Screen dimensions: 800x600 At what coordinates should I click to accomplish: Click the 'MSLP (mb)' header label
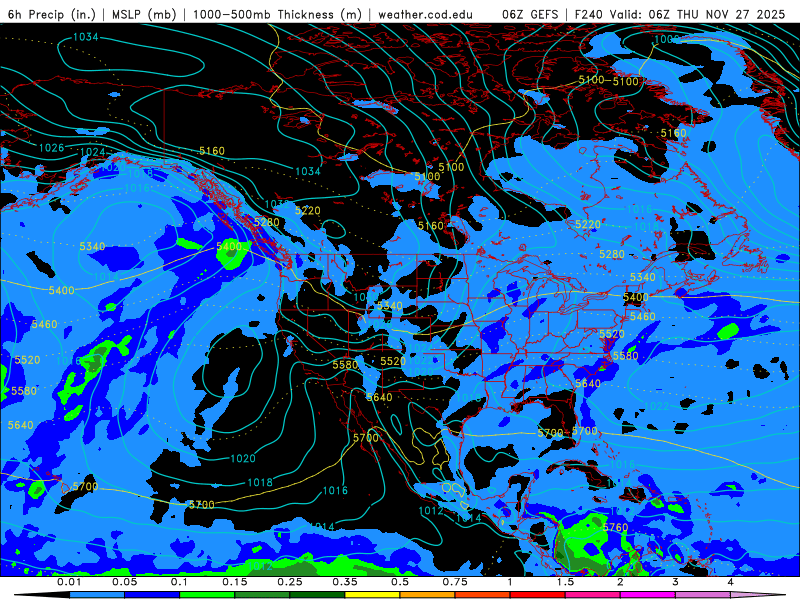(144, 14)
